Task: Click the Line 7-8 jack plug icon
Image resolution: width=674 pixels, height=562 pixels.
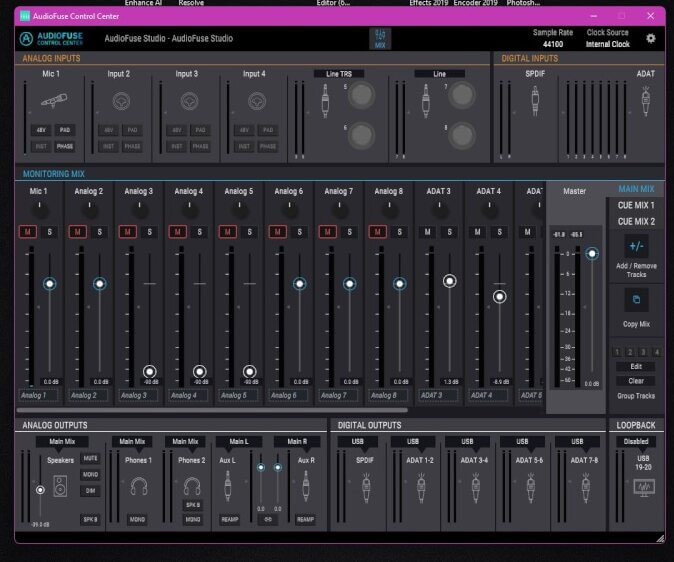Action: coord(426,101)
